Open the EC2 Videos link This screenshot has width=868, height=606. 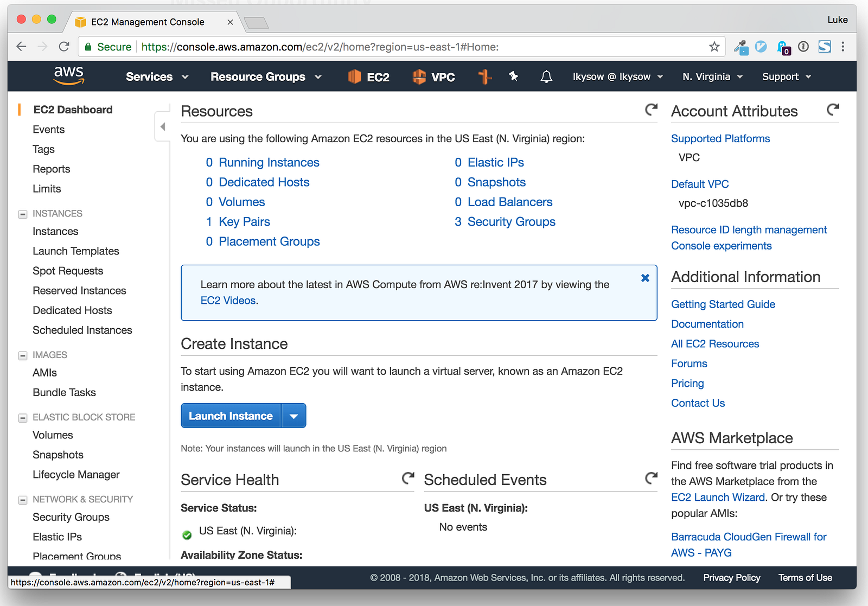tap(228, 300)
